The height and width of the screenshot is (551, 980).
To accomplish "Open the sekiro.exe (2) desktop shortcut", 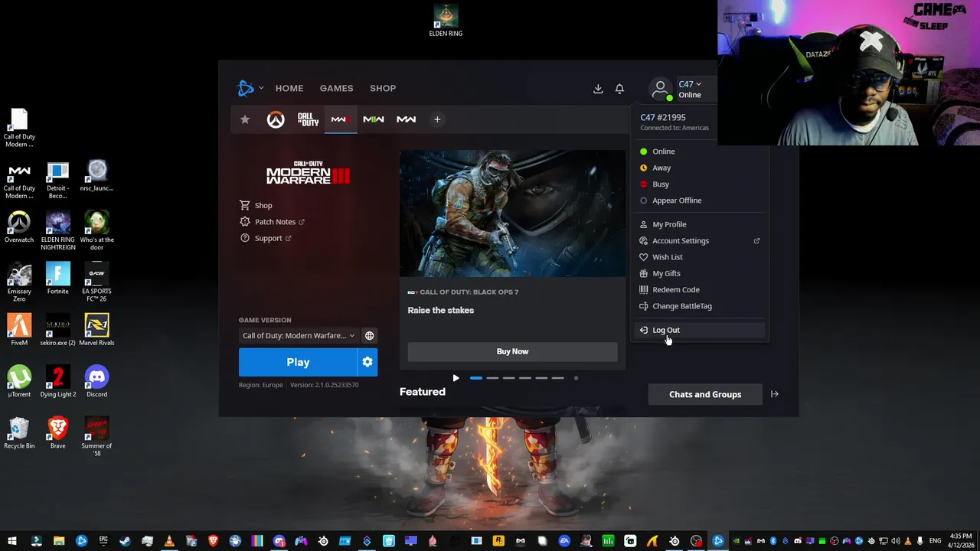I will (x=57, y=330).
